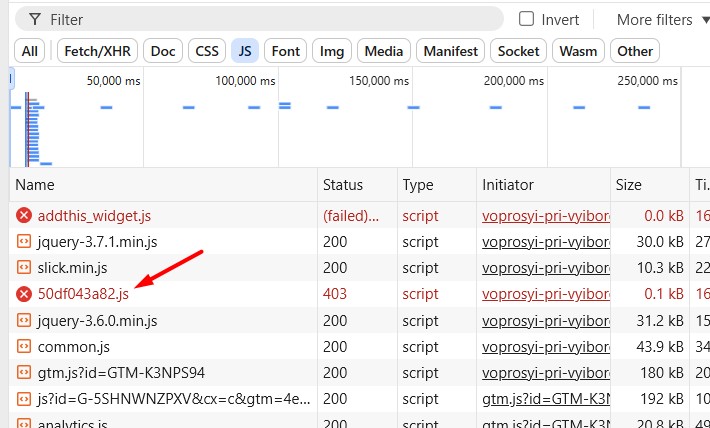
Task: Click the (failed) status cell
Action: [x=351, y=216]
